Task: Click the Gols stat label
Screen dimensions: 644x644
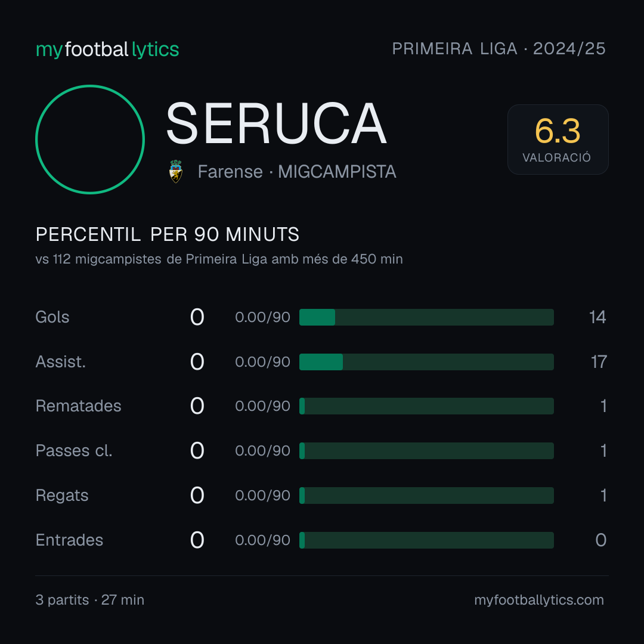Action: (x=52, y=317)
